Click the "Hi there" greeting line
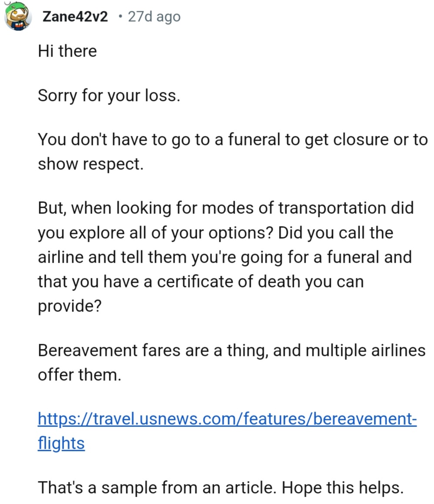The width and height of the screenshot is (434, 504). [x=67, y=51]
